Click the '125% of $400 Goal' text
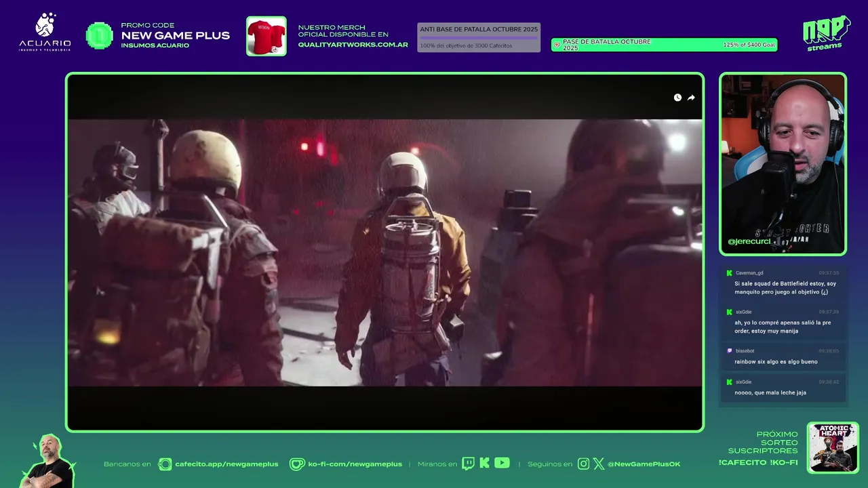The width and height of the screenshot is (868, 488). 749,45
